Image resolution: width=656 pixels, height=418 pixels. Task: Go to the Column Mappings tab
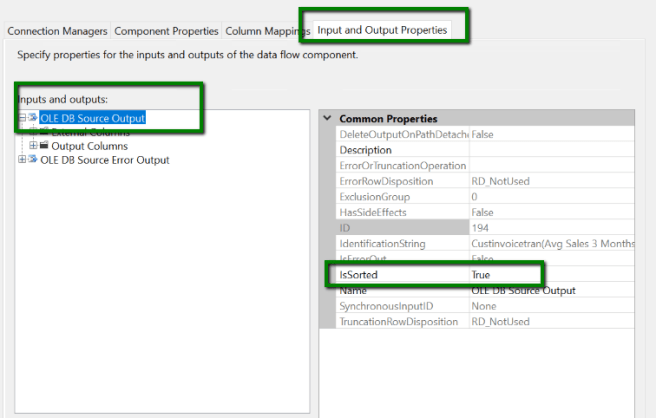(266, 31)
